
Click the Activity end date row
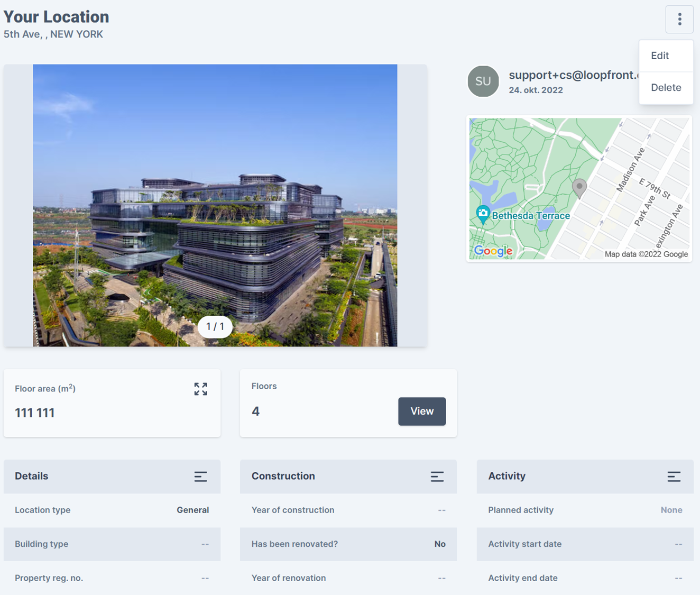pos(585,578)
